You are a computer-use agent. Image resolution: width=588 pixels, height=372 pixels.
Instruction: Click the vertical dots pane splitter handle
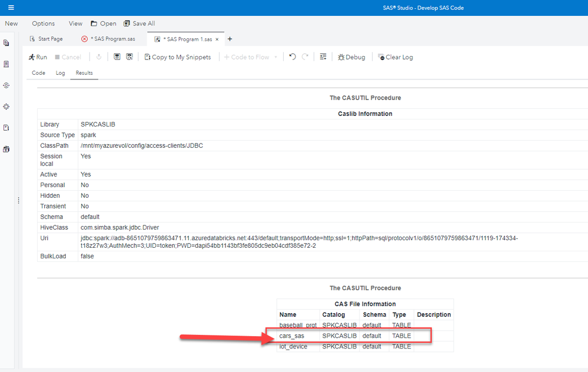[18, 201]
